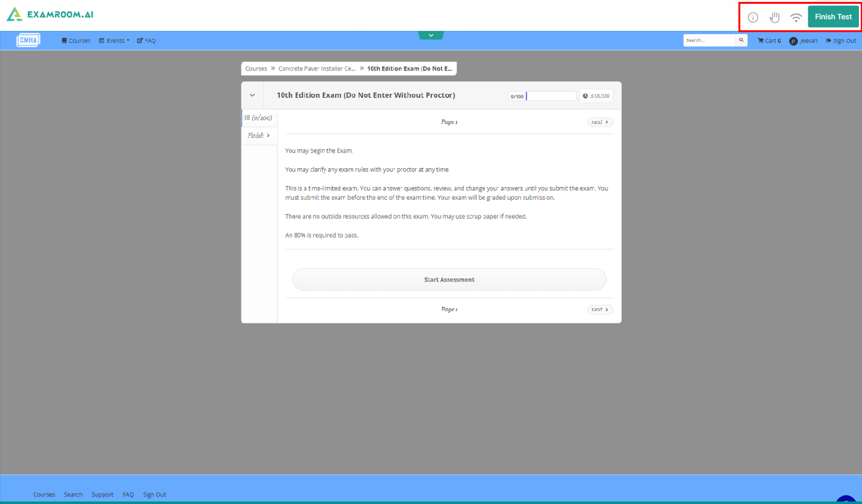
Task: Open the FAQ nav link
Action: point(146,40)
